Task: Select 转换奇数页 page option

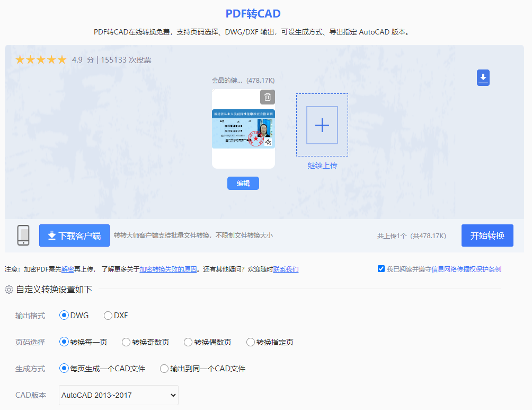Action: coord(126,342)
